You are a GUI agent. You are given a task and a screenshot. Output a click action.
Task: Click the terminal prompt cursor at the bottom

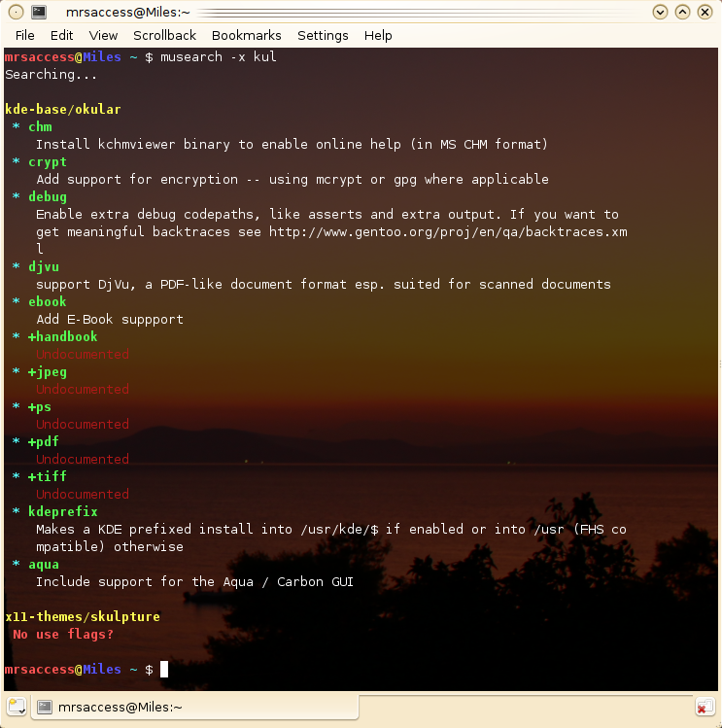tap(164, 670)
